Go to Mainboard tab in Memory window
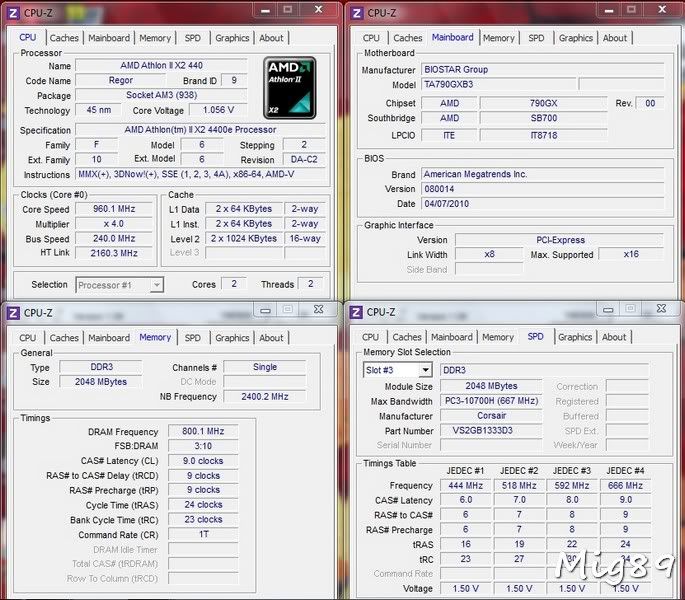 [109, 338]
